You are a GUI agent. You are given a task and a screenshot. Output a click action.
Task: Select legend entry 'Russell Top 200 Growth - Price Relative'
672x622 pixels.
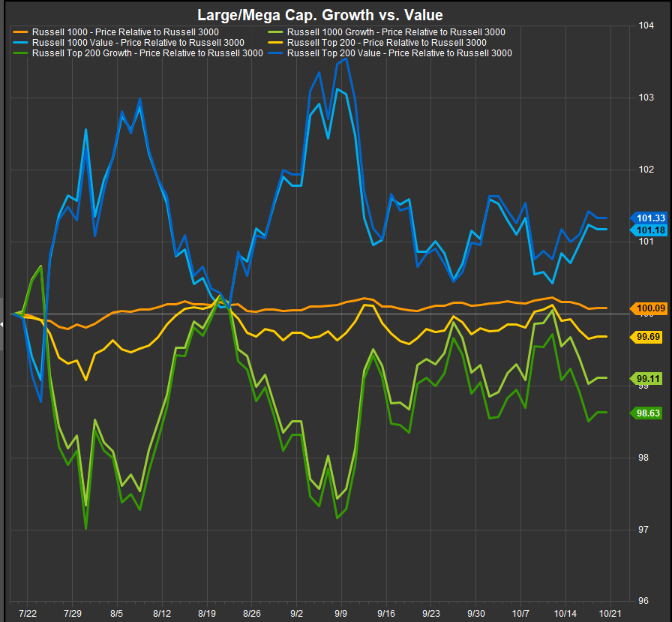148,53
